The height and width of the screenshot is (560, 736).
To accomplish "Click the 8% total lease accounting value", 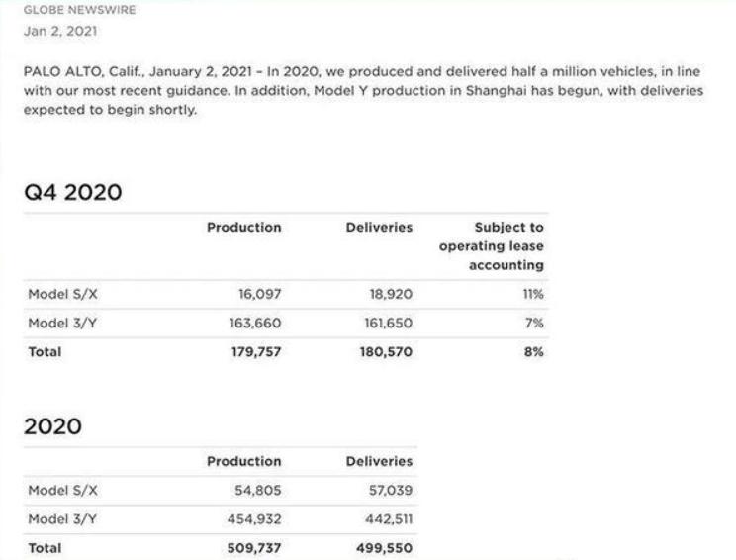I will coord(533,351).
